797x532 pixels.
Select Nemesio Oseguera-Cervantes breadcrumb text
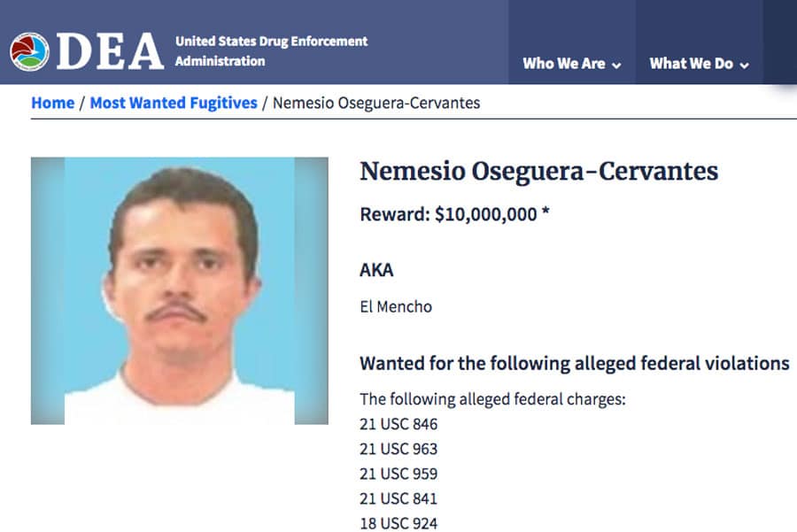[x=376, y=103]
